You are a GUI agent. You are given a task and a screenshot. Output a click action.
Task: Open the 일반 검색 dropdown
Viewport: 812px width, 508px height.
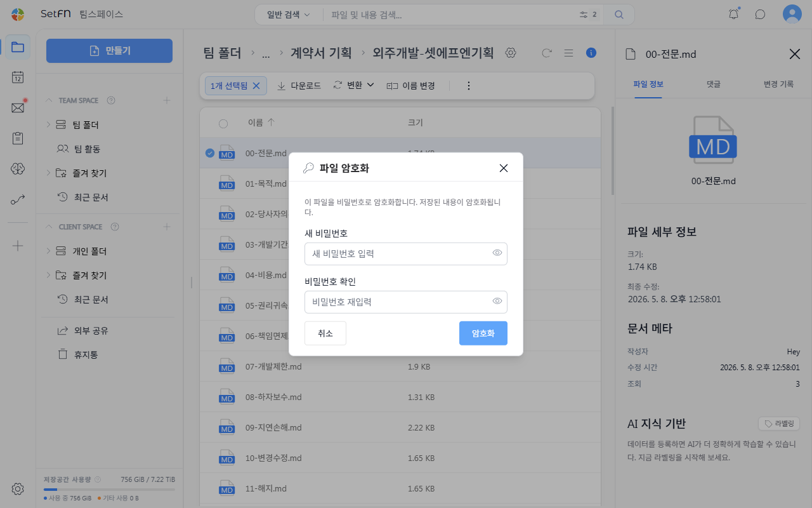(289, 14)
